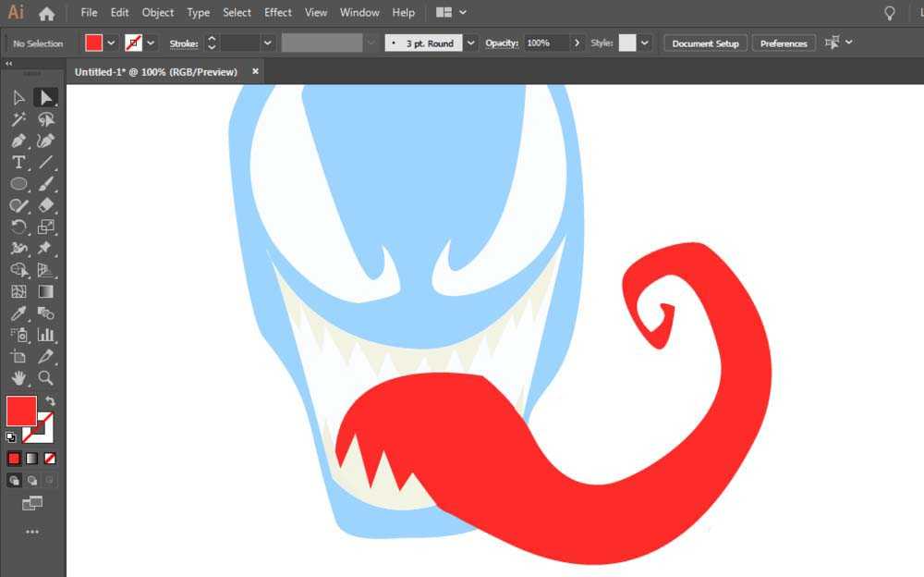Viewport: 924px width, 577px height.
Task: Choose the Type tool
Action: click(x=18, y=163)
